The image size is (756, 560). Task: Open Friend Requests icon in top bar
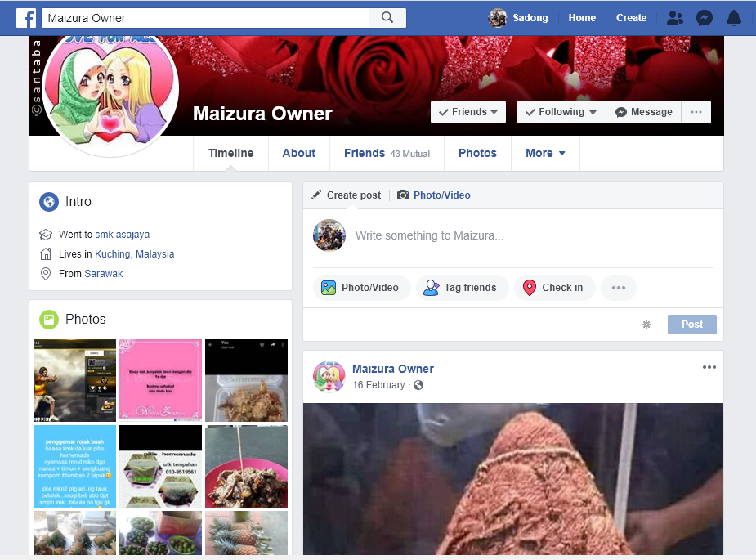pos(675,18)
